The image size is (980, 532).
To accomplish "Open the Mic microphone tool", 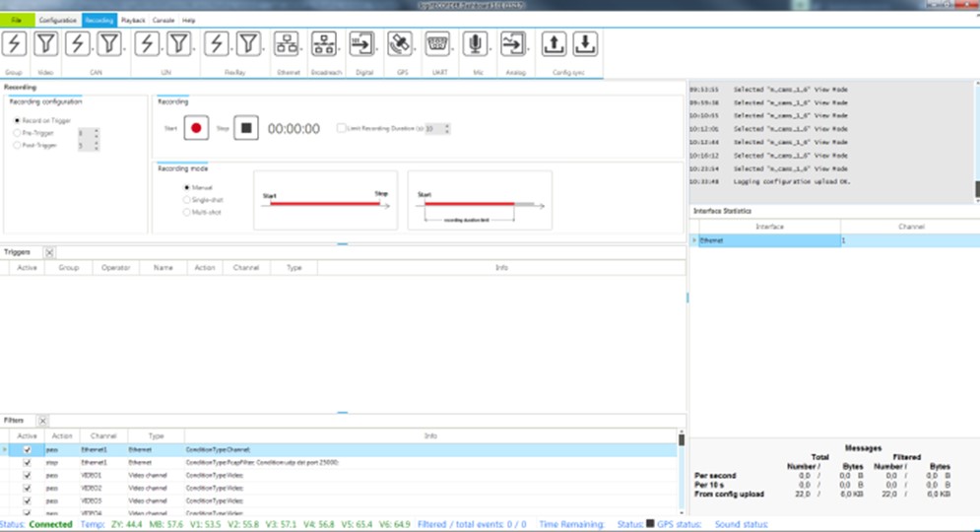I will click(x=475, y=43).
